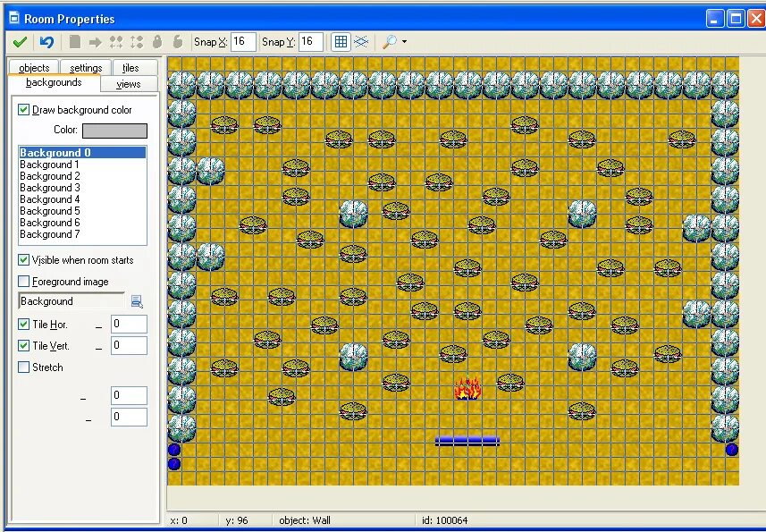The height and width of the screenshot is (532, 766).
Task: Switch to the views tab
Action: 129,84
